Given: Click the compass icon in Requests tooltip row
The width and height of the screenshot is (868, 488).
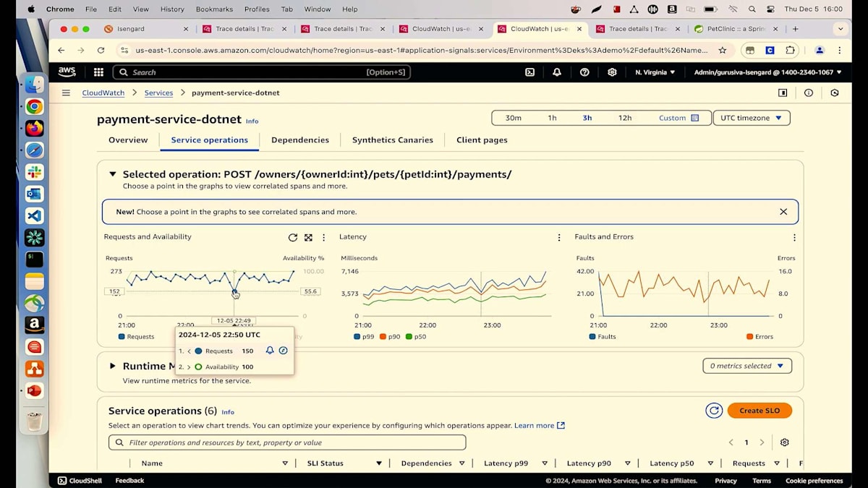Looking at the screenshot, I should (x=284, y=351).
